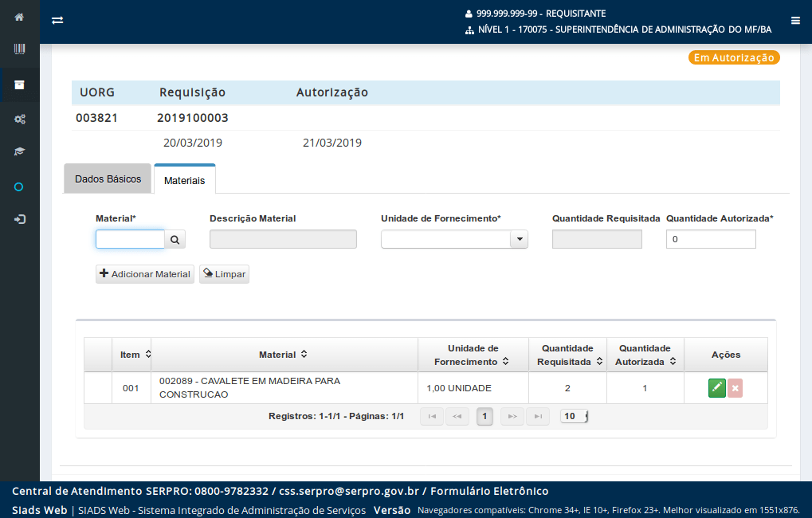The width and height of the screenshot is (812, 518).
Task: Toggle sidebar with the swap arrows icon
Action: click(57, 20)
